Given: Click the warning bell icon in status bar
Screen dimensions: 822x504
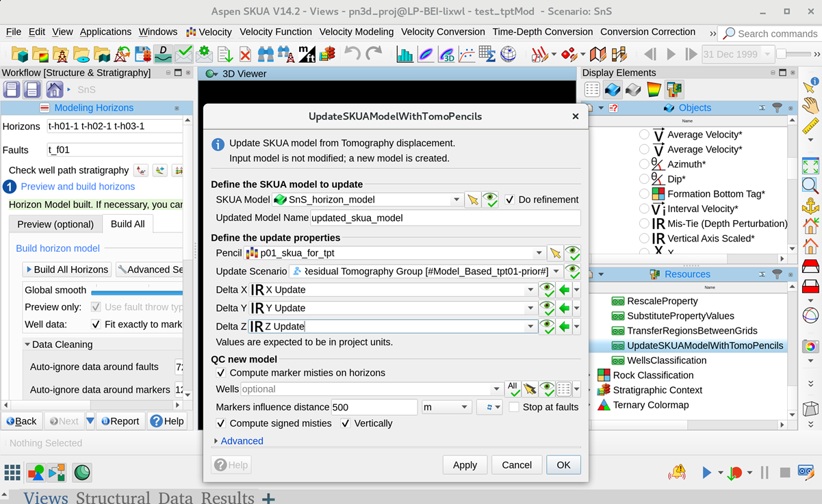Looking at the screenshot, I should point(677,473).
